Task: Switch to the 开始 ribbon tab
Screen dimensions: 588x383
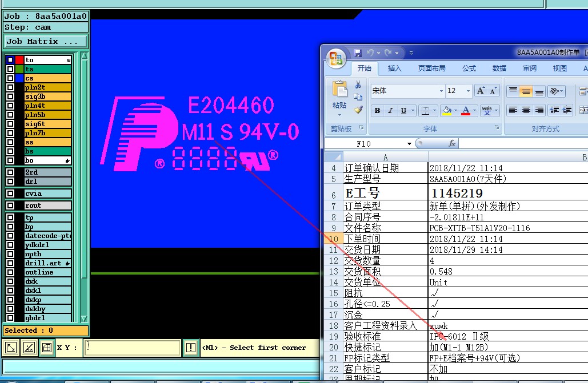Action: pyautogui.click(x=364, y=68)
